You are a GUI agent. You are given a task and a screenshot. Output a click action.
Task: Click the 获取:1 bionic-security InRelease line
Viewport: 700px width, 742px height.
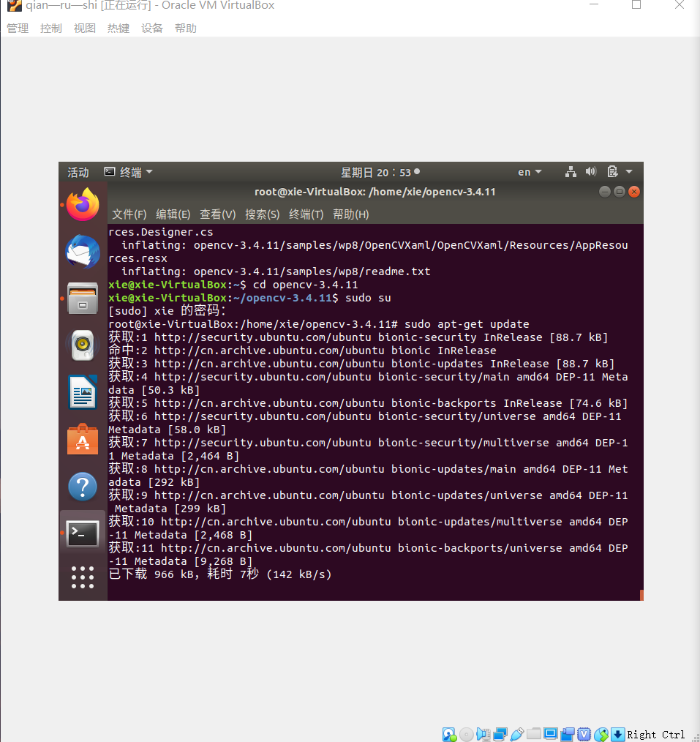click(358, 337)
